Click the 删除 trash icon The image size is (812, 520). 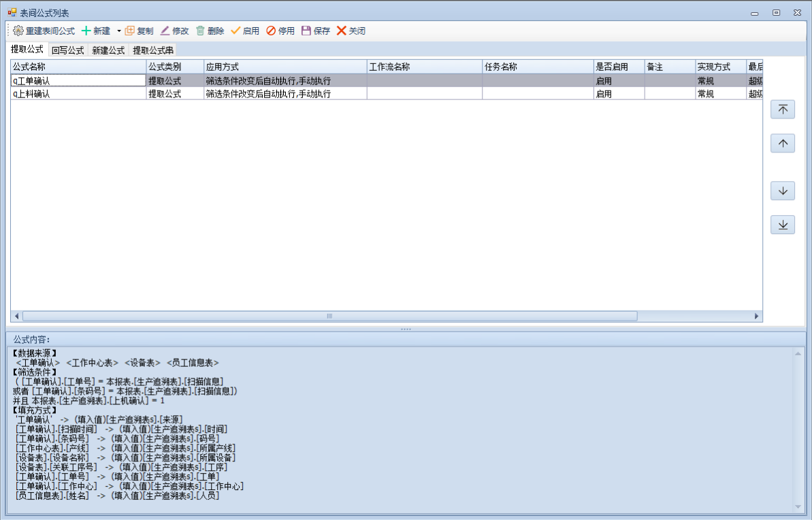point(200,31)
